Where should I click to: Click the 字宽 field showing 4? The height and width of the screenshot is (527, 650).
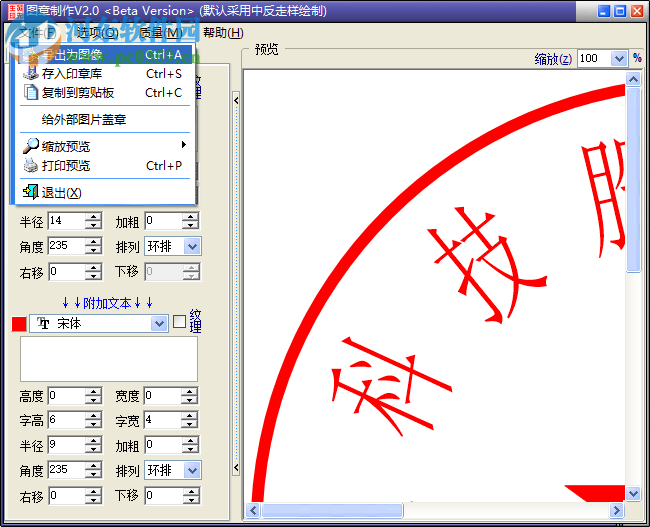pyautogui.click(x=163, y=420)
